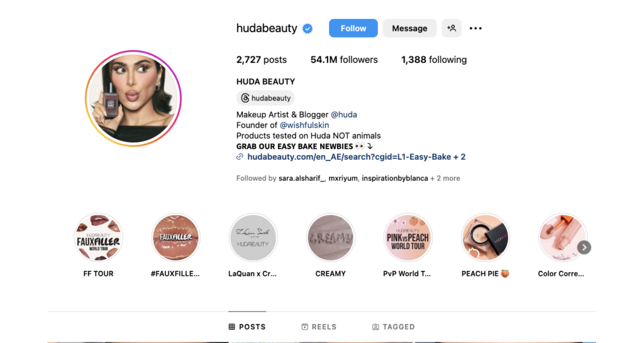This screenshot has height=343, width=644.
Task: Switch to the REELS tab
Action: (319, 327)
